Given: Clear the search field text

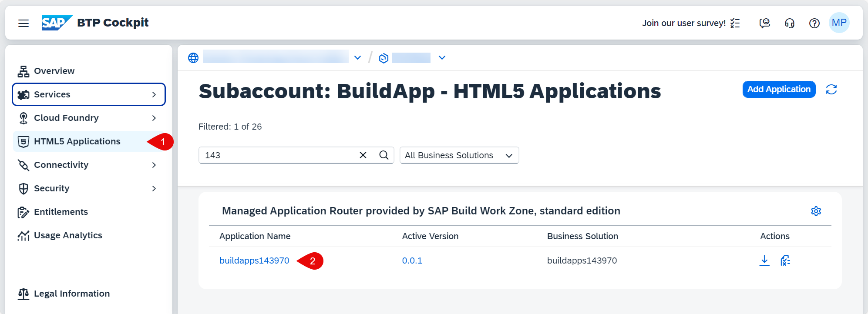Looking at the screenshot, I should point(363,155).
